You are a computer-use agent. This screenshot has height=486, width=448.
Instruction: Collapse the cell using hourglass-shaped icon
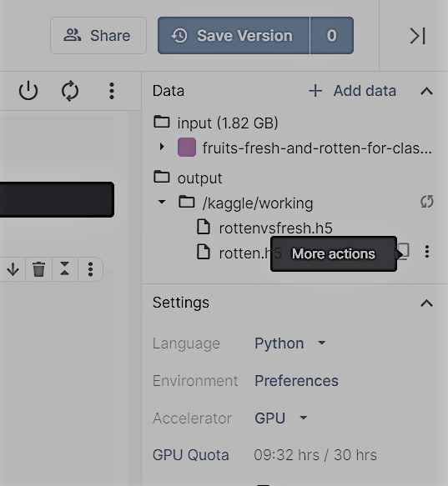click(64, 268)
